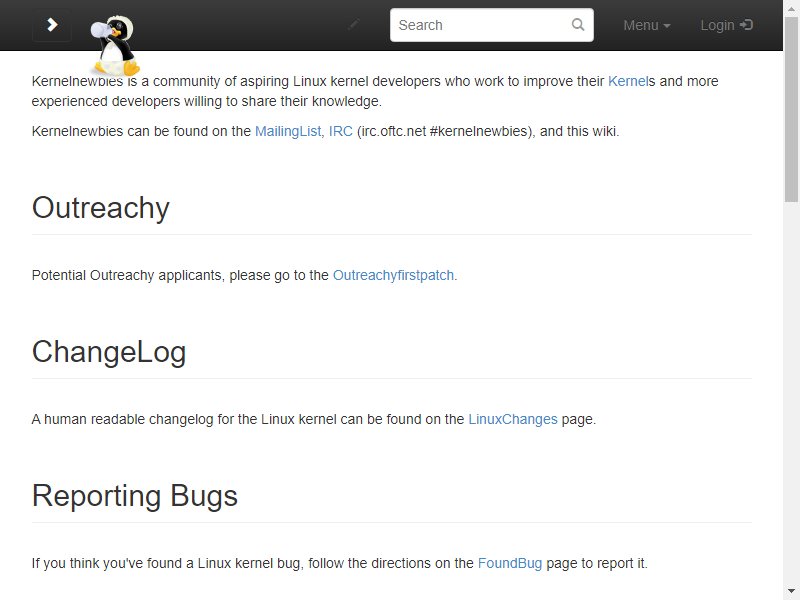Open the Menu dropdown
The image size is (800, 600).
646,25
